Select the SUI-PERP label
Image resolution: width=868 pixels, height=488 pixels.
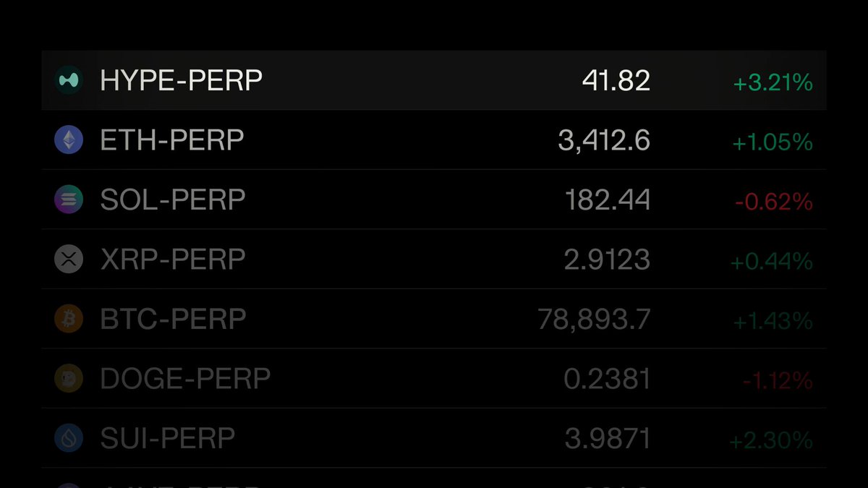[168, 437]
